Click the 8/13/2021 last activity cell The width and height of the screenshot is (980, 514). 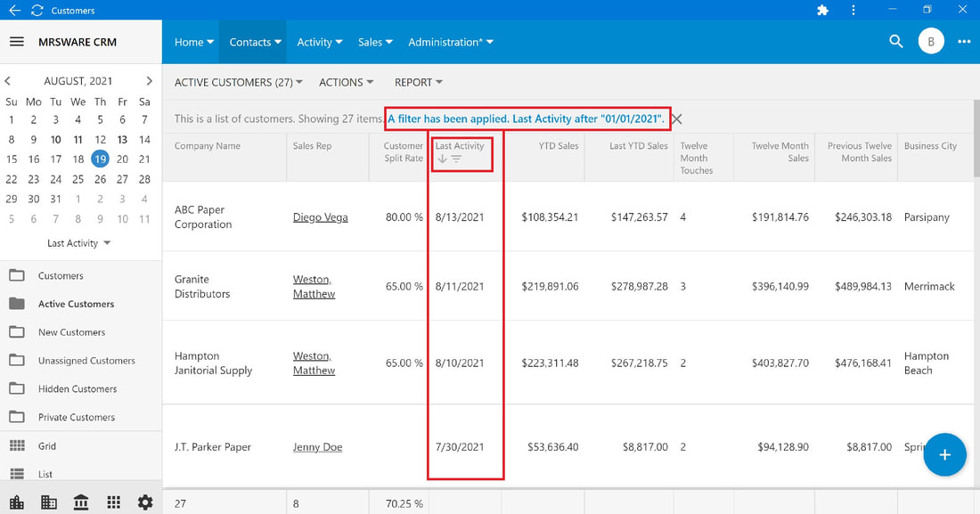click(x=460, y=217)
